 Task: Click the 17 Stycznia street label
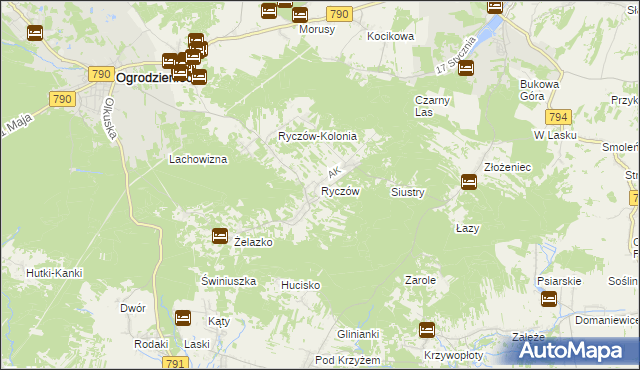pyautogui.click(x=456, y=55)
